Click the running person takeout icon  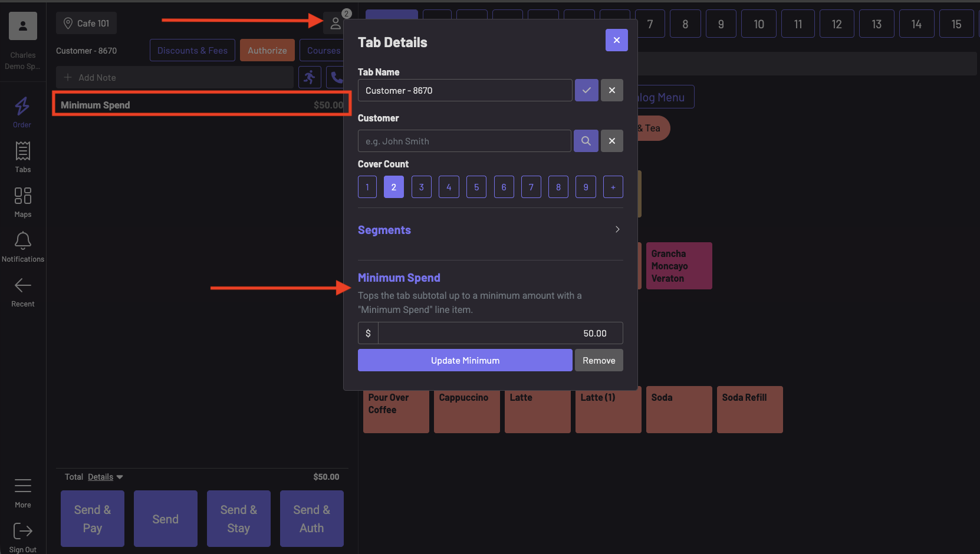pos(310,77)
